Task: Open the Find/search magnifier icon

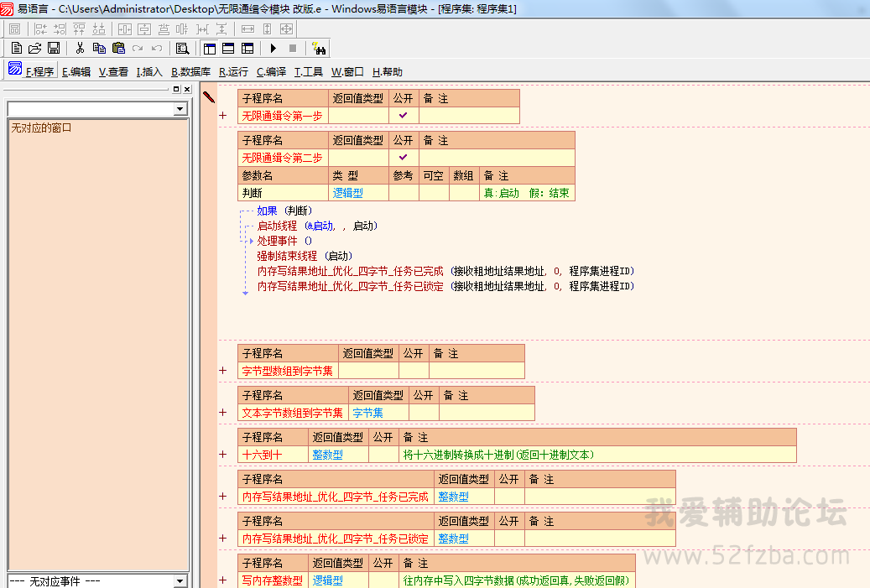Action: click(183, 49)
